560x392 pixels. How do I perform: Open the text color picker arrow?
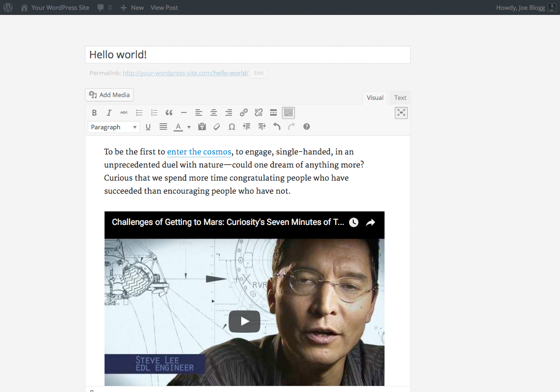[x=189, y=127]
